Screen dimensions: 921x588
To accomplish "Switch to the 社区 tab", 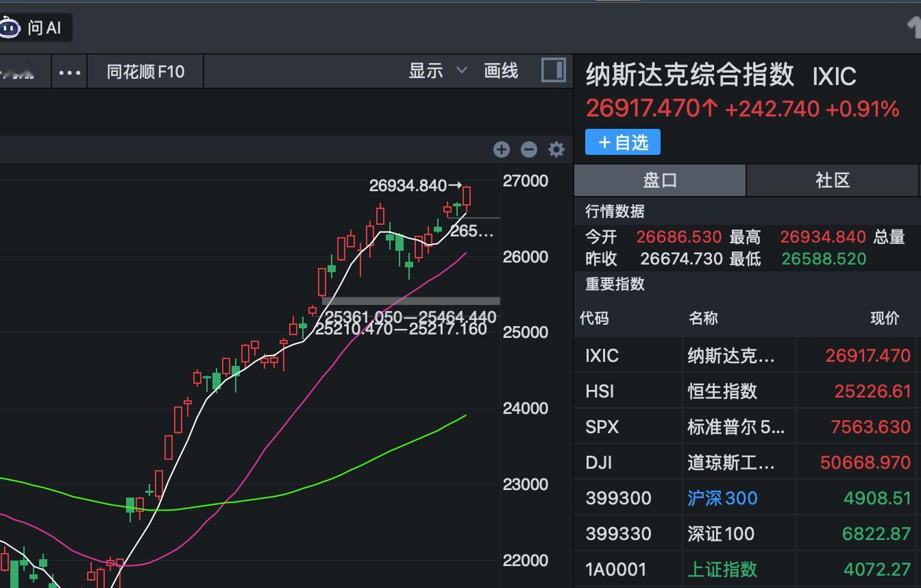I will 833,180.
